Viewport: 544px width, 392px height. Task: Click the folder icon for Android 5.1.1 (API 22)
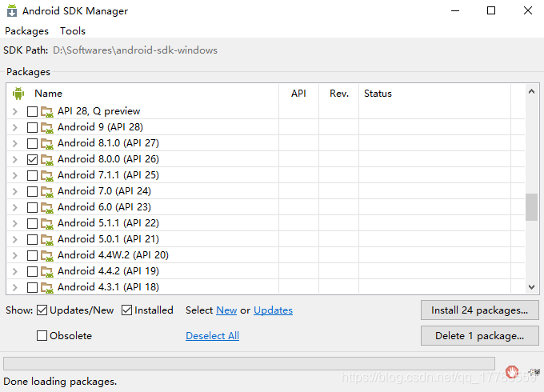(x=47, y=223)
